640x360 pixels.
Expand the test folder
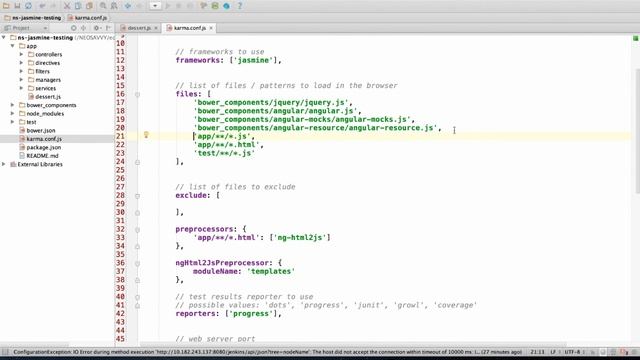coord(13,122)
